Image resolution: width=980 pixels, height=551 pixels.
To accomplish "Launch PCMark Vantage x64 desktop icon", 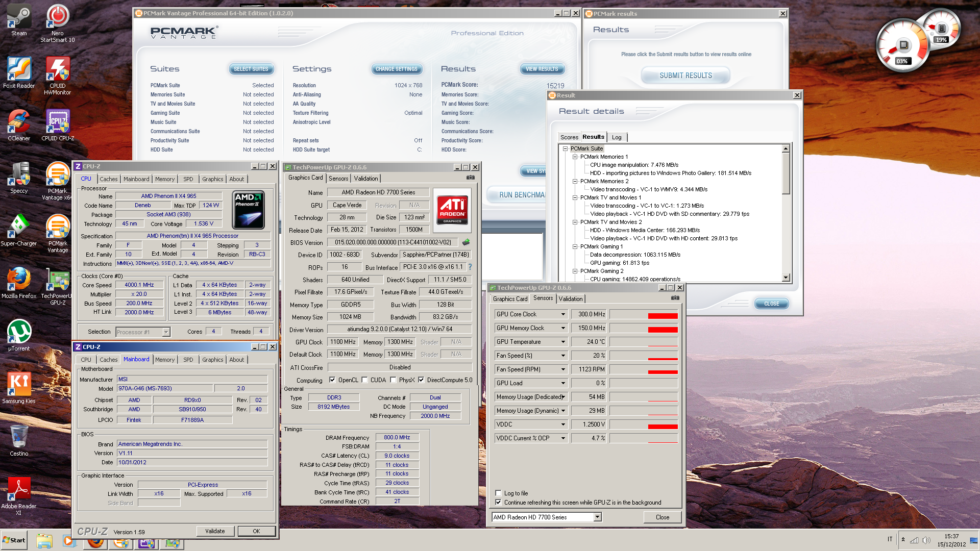I will [58, 181].
